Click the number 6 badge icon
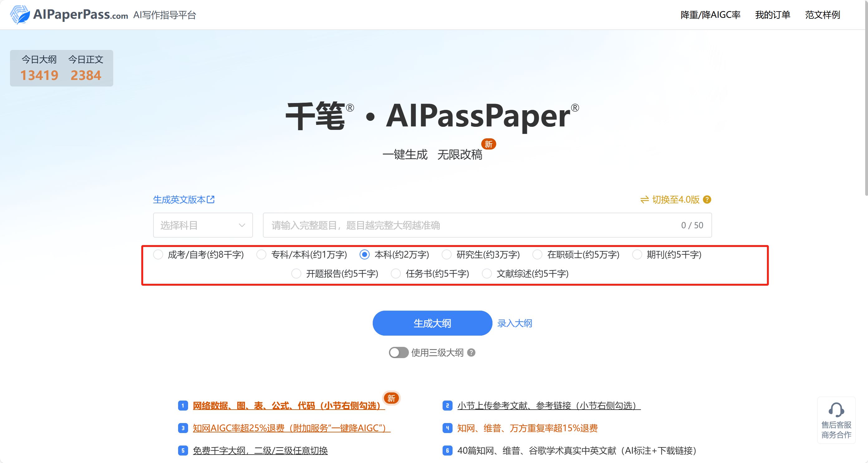 pyautogui.click(x=447, y=451)
